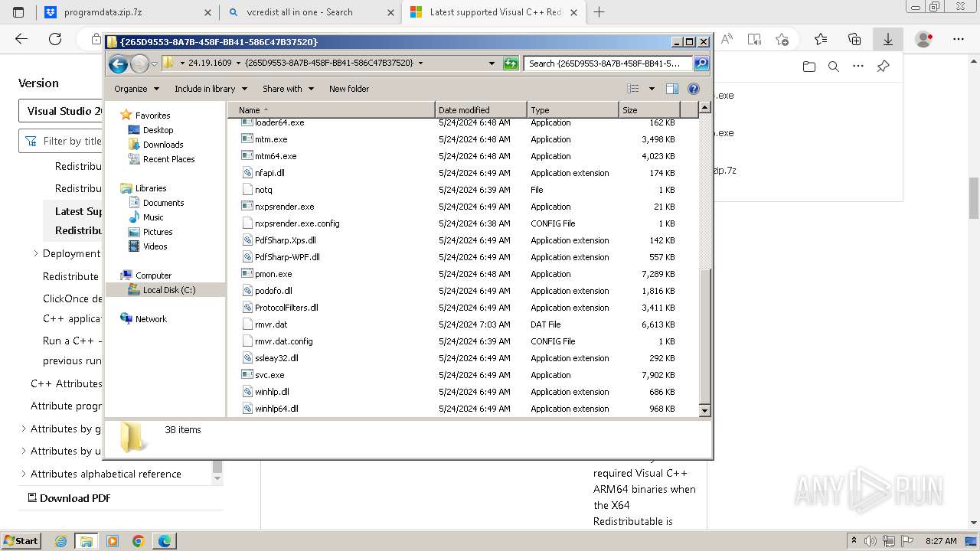Open Music library icon
Screen dimensions: 980x551
[x=134, y=217]
